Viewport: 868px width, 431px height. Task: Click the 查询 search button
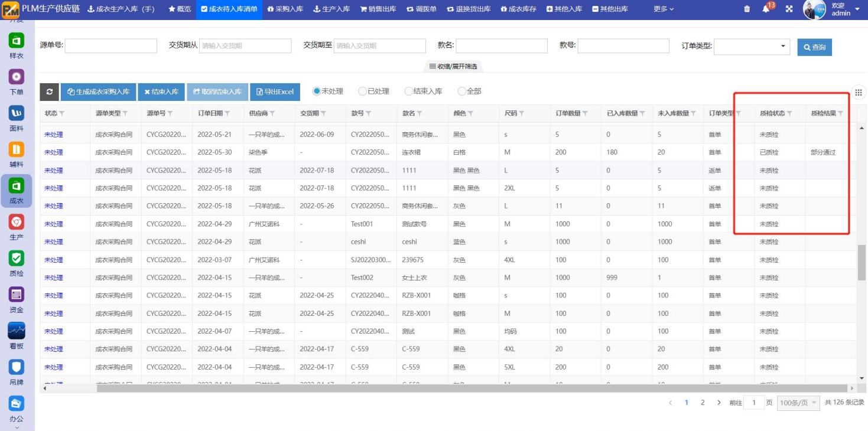coord(814,47)
